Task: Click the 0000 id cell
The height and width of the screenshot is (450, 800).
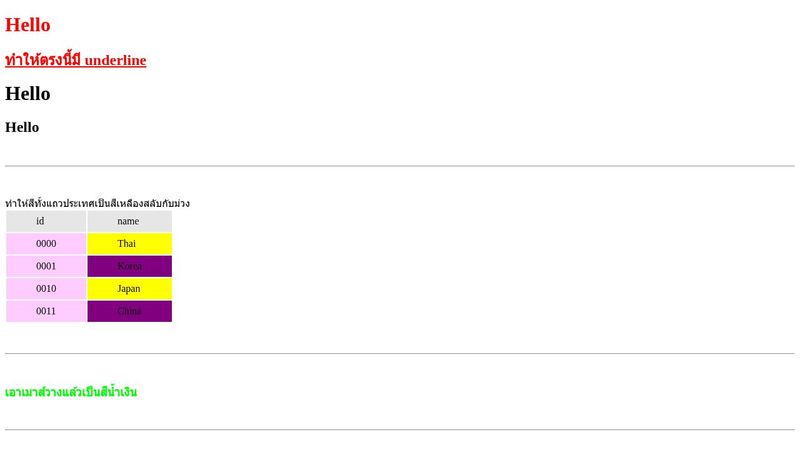Action: point(46,244)
